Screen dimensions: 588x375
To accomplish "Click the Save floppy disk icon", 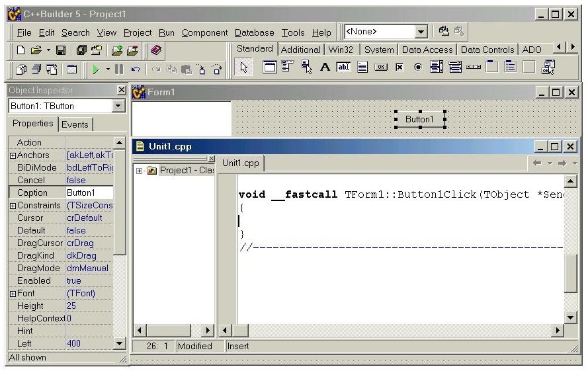I will tap(61, 50).
